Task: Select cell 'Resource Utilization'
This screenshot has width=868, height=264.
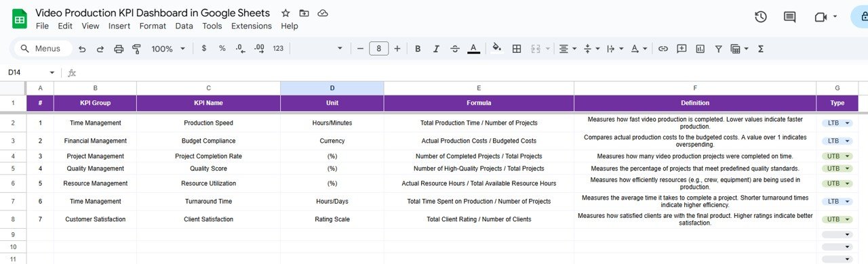Action: pyautogui.click(x=208, y=183)
